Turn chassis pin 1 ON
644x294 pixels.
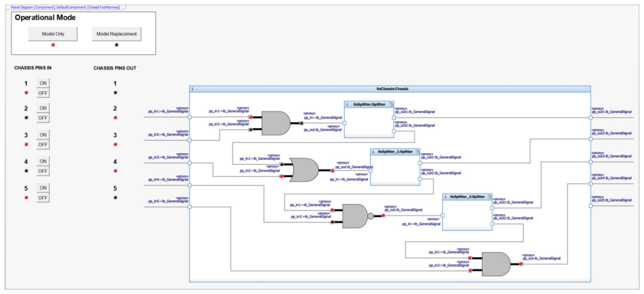click(43, 83)
